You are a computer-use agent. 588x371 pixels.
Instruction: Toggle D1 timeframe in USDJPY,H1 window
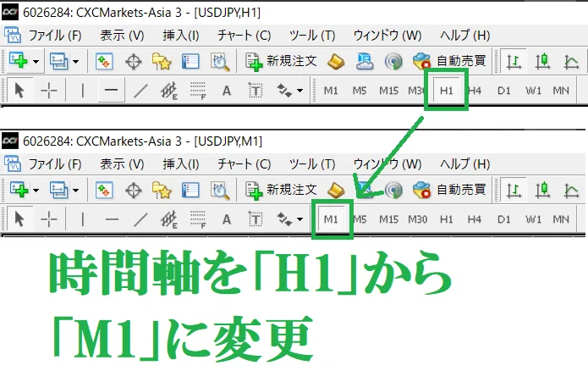[504, 91]
